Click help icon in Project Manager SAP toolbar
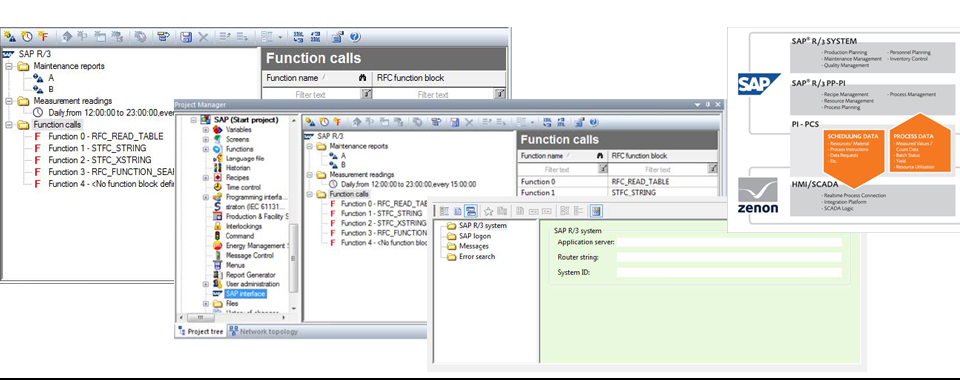This screenshot has height=380, width=960. (x=593, y=122)
